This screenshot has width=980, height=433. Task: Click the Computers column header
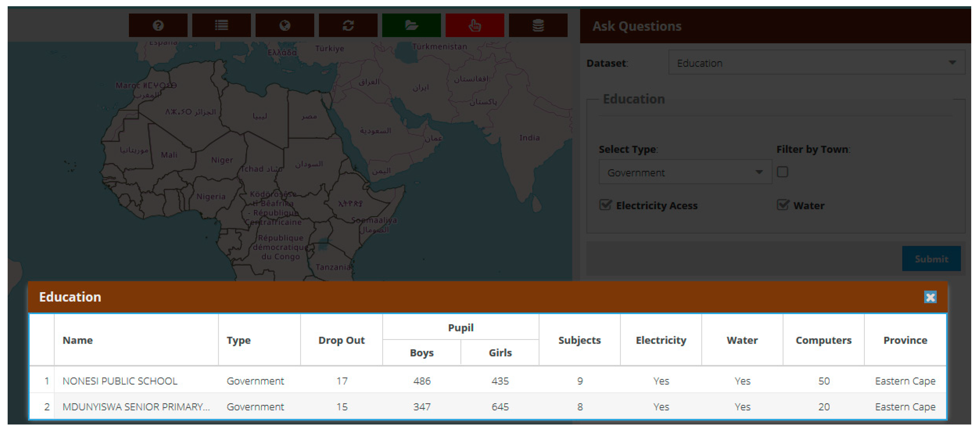coord(823,340)
